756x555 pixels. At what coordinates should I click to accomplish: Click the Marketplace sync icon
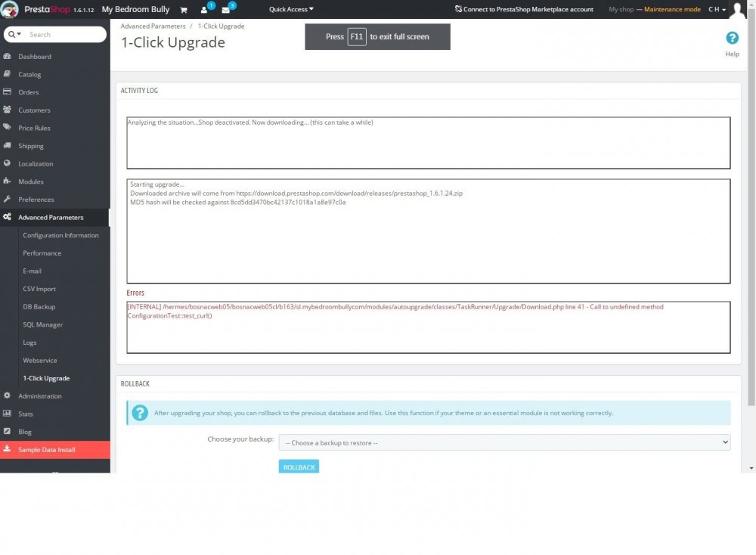coord(458,9)
